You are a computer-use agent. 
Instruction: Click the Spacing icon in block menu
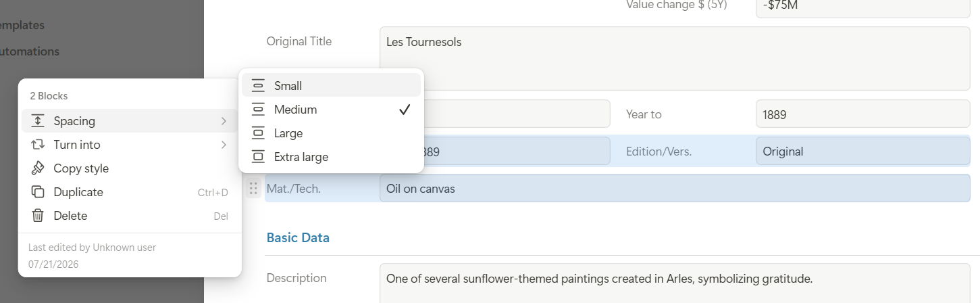[x=38, y=121]
